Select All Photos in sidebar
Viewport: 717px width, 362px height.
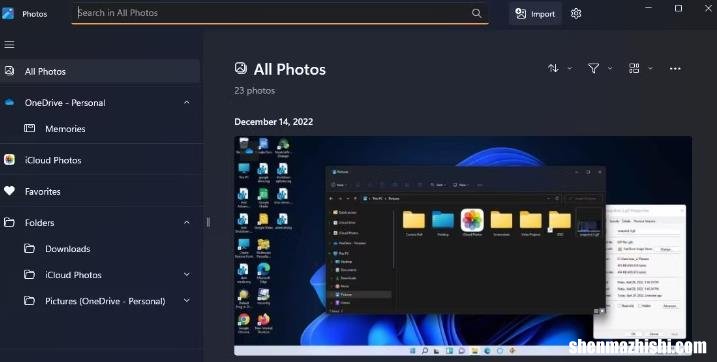tap(100, 71)
